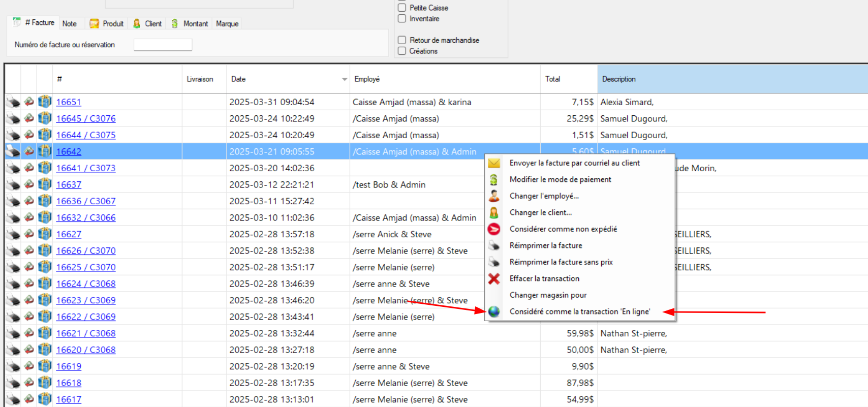This screenshot has width=868, height=407.
Task: Click the employee icon in the context menu
Action: click(x=494, y=196)
